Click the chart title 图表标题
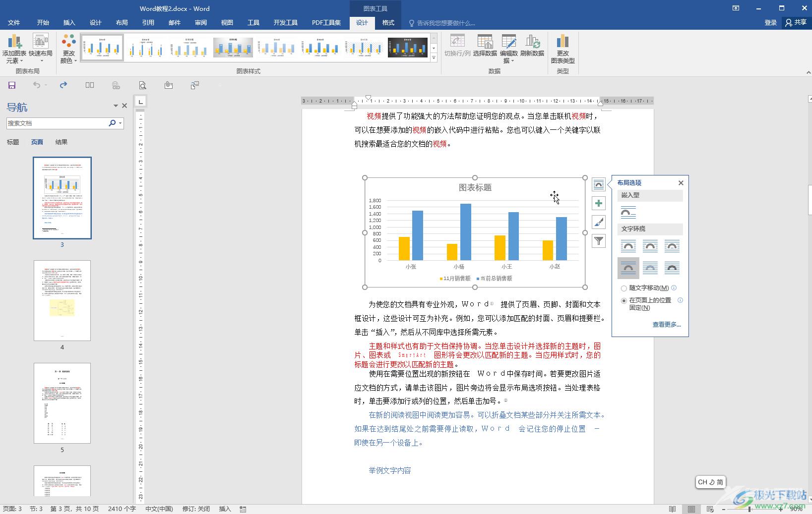The height and width of the screenshot is (514, 812). pos(475,187)
